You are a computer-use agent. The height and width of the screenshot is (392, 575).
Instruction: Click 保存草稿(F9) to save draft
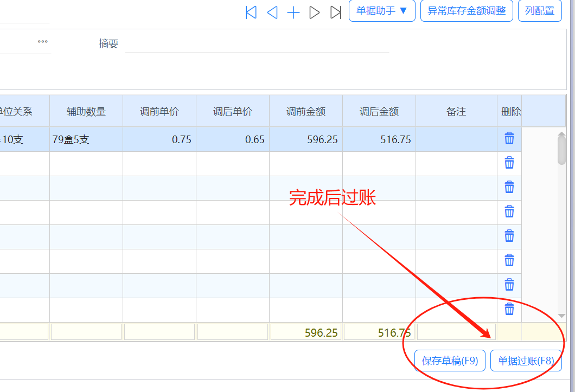pos(450,361)
